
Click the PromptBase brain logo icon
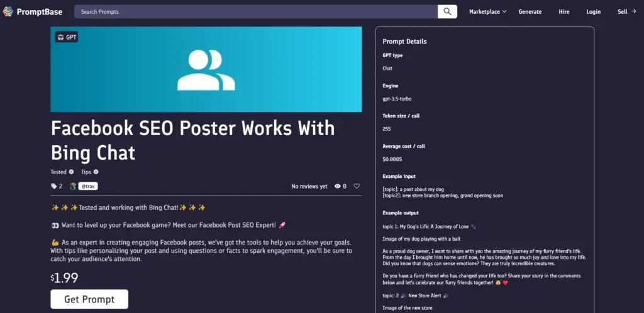tap(8, 11)
